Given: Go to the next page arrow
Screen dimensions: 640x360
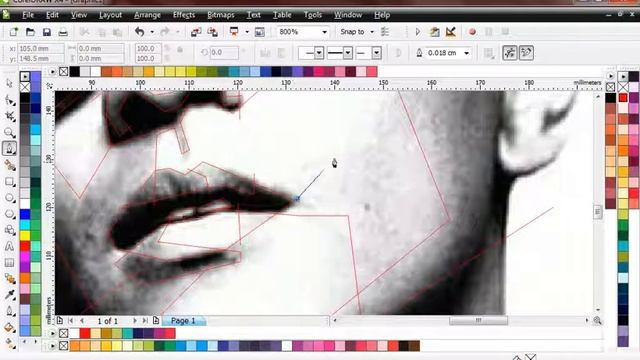Looking at the screenshot, I should coord(135,321).
